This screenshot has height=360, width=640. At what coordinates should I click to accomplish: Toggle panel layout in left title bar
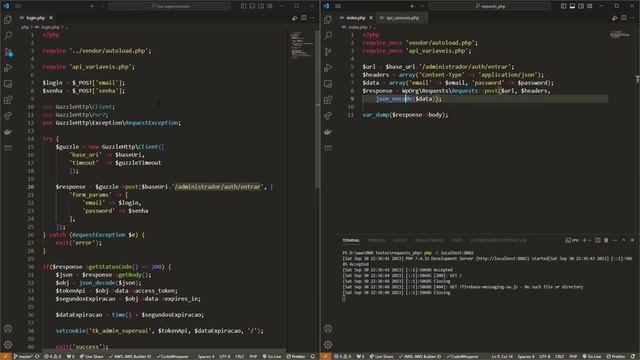pos(252,6)
